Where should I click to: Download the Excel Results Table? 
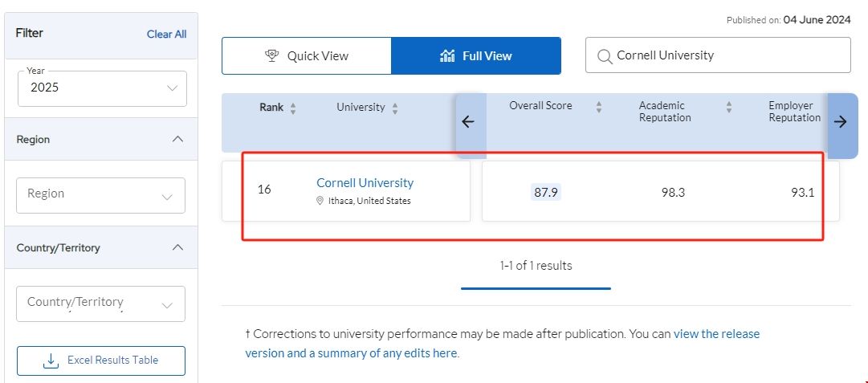coord(101,361)
